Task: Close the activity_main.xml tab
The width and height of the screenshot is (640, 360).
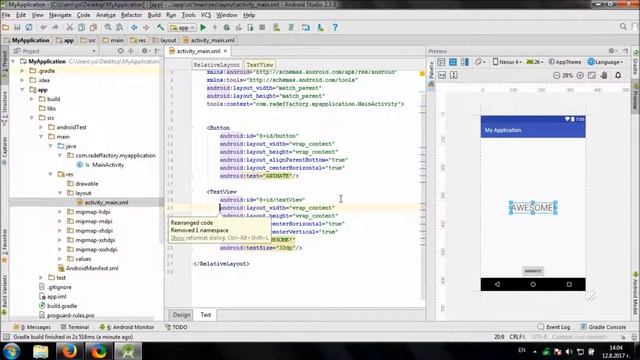Action: (x=225, y=51)
